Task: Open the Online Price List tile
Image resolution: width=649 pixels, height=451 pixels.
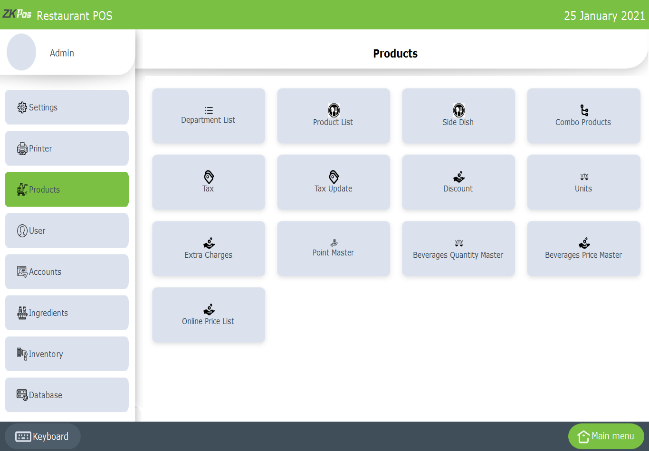Action: click(x=209, y=315)
